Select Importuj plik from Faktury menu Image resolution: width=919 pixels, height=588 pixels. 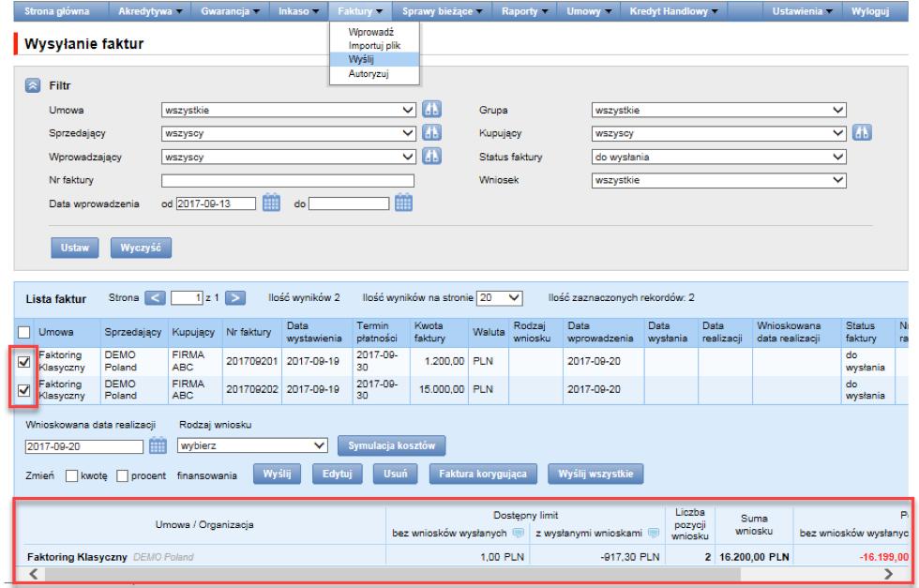coord(374,45)
